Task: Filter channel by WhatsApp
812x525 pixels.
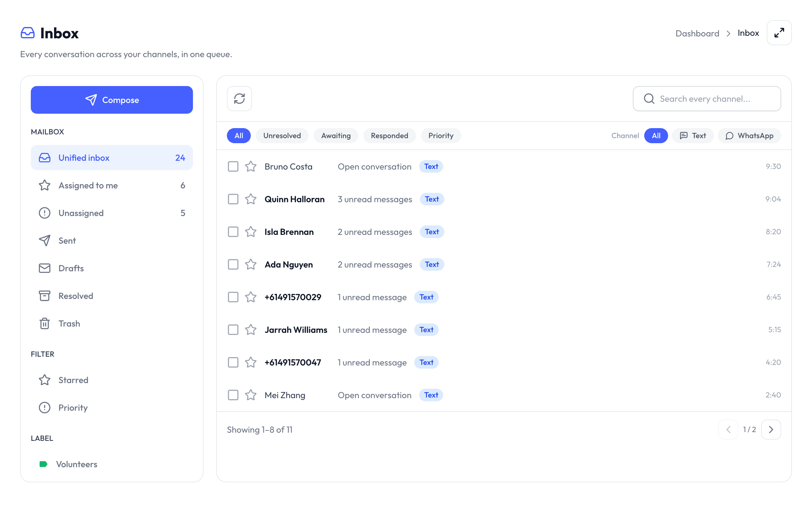Action: [x=749, y=136]
